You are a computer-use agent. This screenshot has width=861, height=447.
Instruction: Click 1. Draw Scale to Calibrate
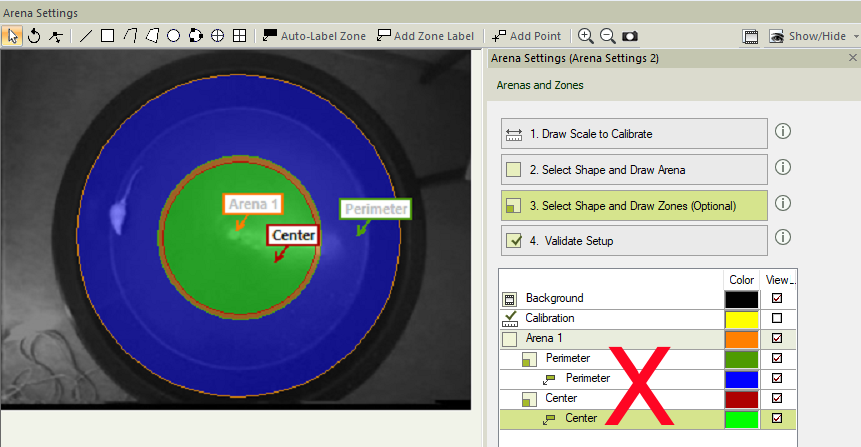pyautogui.click(x=634, y=133)
